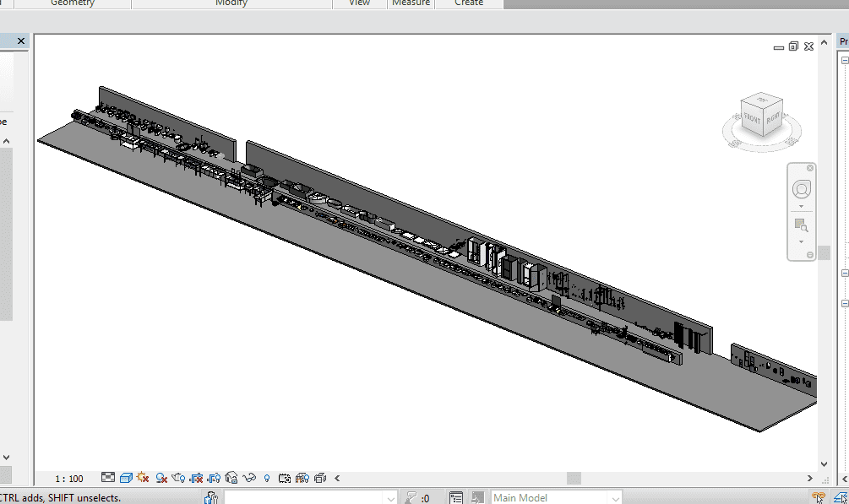
Task: Toggle Reveal Hidden Elements lightbulb
Action: [267, 478]
